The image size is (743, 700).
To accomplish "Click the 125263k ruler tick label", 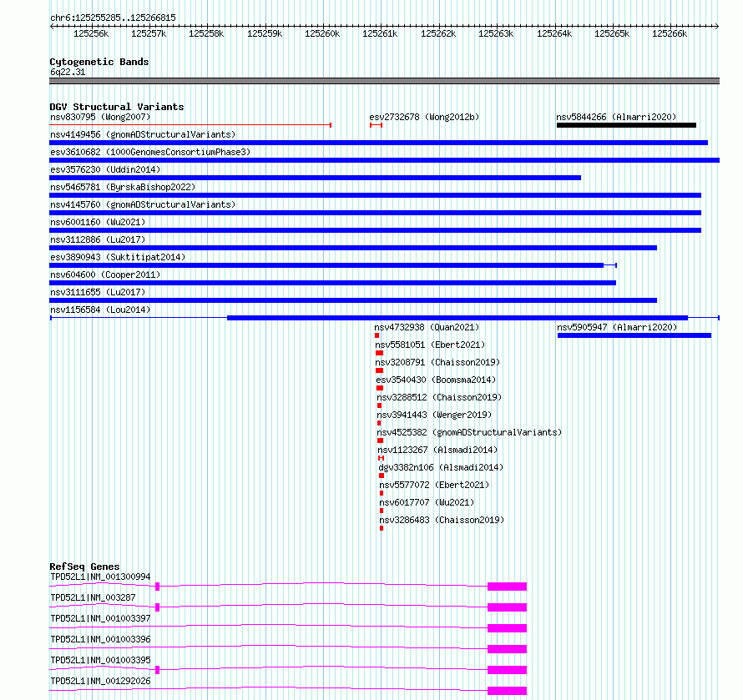I will pyautogui.click(x=496, y=33).
